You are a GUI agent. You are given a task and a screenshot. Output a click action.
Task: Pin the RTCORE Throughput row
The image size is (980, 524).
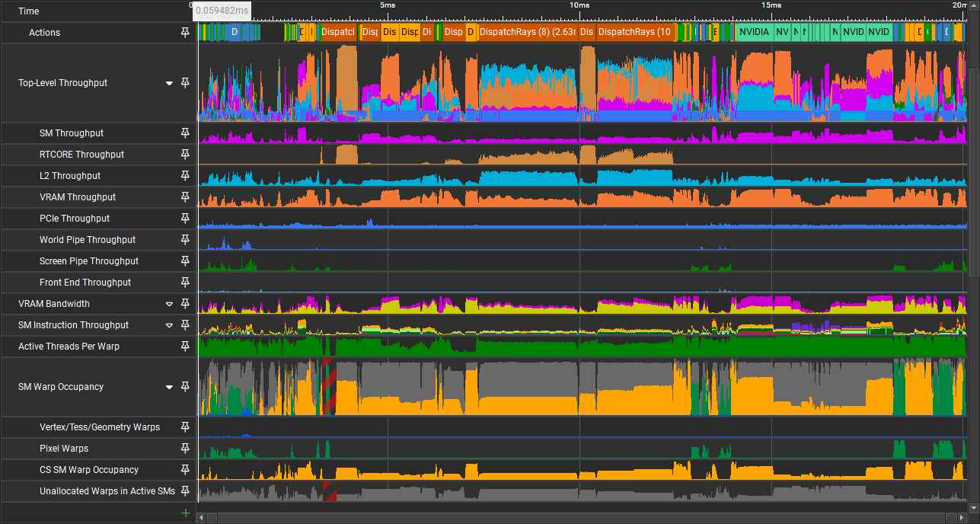coord(185,155)
